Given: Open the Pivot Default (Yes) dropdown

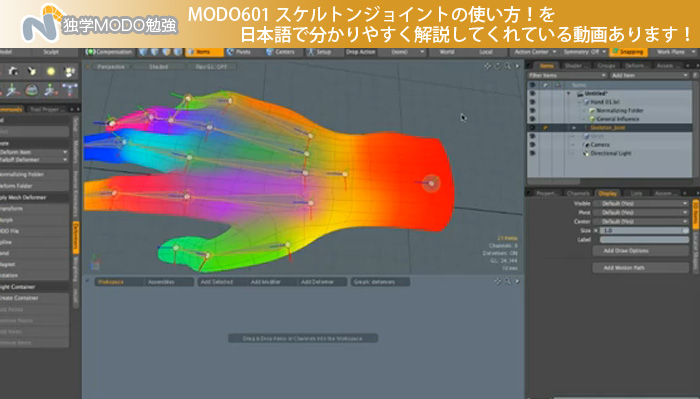Looking at the screenshot, I should click(641, 213).
